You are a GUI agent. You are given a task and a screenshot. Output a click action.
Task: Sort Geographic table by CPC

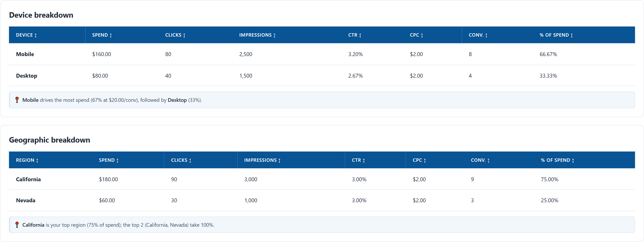coord(419,160)
